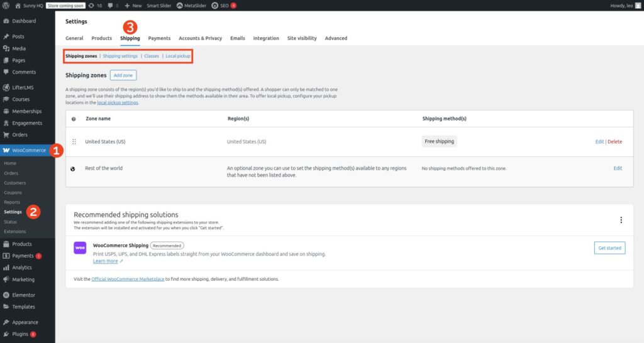Screen dimensions: 644x343
Task: Click the Products box icon
Action: pyautogui.click(x=6, y=244)
